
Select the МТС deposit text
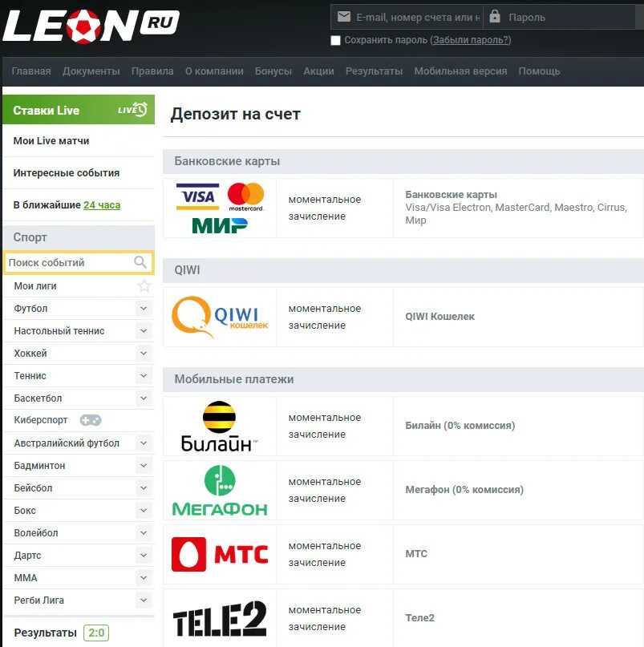click(x=416, y=554)
